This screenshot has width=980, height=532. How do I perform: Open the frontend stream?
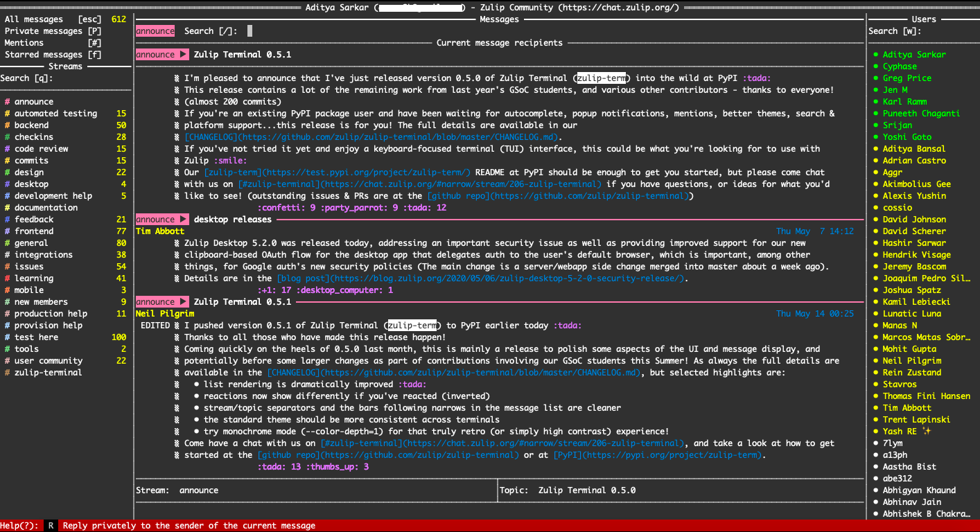pos(65,231)
